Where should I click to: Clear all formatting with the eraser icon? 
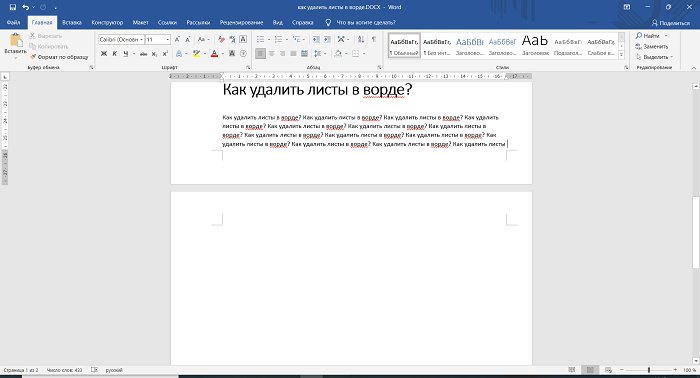221,40
